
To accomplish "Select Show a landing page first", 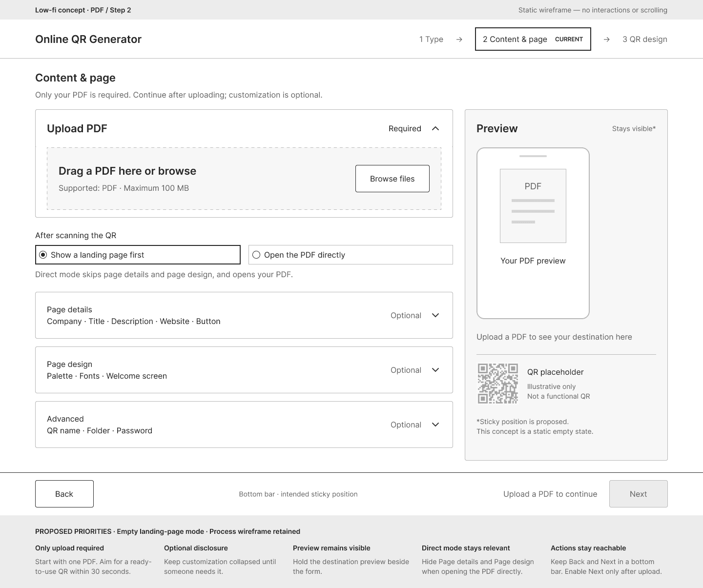I will 138,255.
